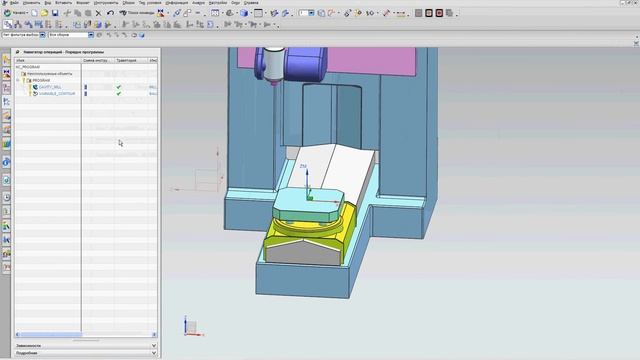Viewport: 640px width, 360px height.
Task: Click the Undo arrow icon
Action: [x=110, y=13]
